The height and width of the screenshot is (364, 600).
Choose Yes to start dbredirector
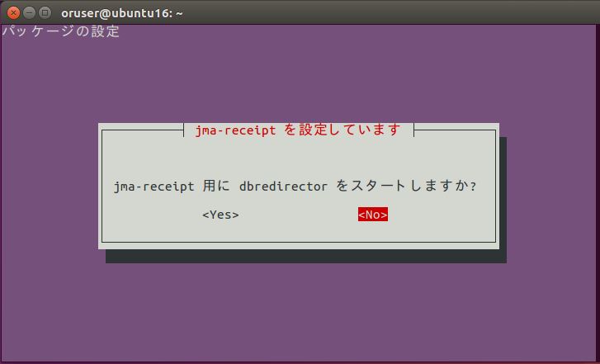(220, 215)
